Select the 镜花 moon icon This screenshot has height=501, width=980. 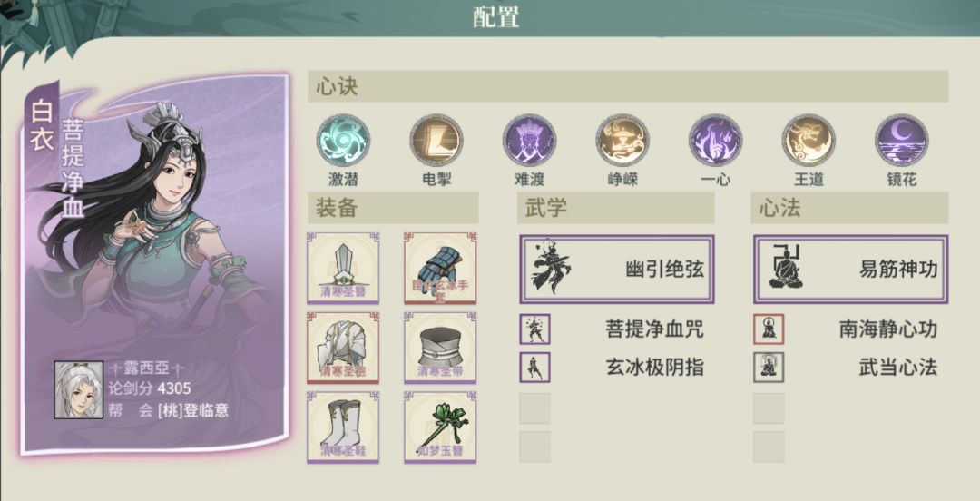[902, 140]
